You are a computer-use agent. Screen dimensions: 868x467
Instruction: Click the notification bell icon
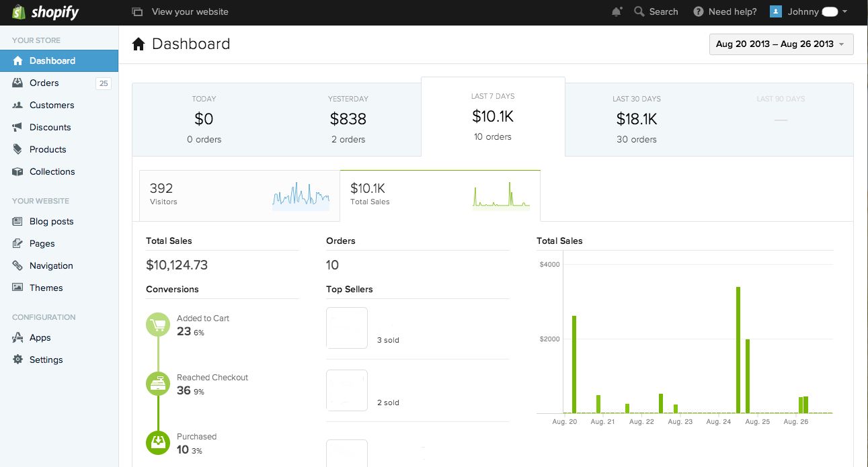(x=616, y=11)
